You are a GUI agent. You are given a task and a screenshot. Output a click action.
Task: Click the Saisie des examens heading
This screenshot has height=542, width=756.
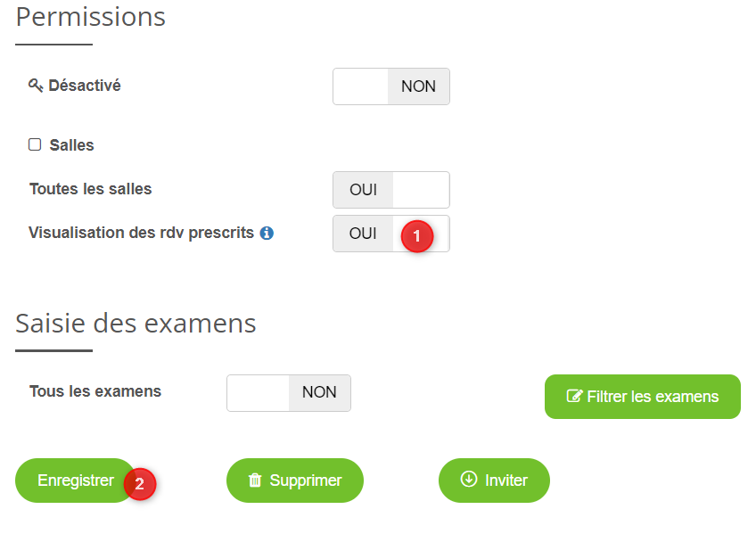pos(136,323)
